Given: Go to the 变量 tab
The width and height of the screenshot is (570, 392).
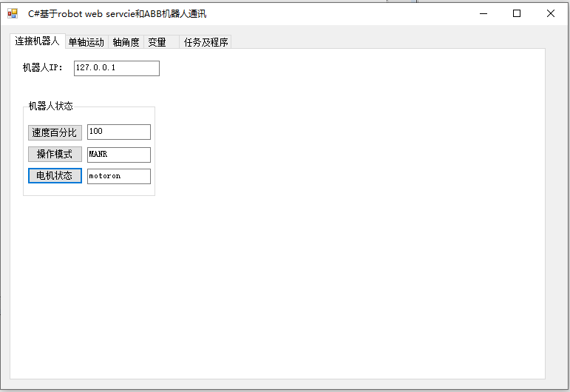Looking at the screenshot, I should click(161, 42).
